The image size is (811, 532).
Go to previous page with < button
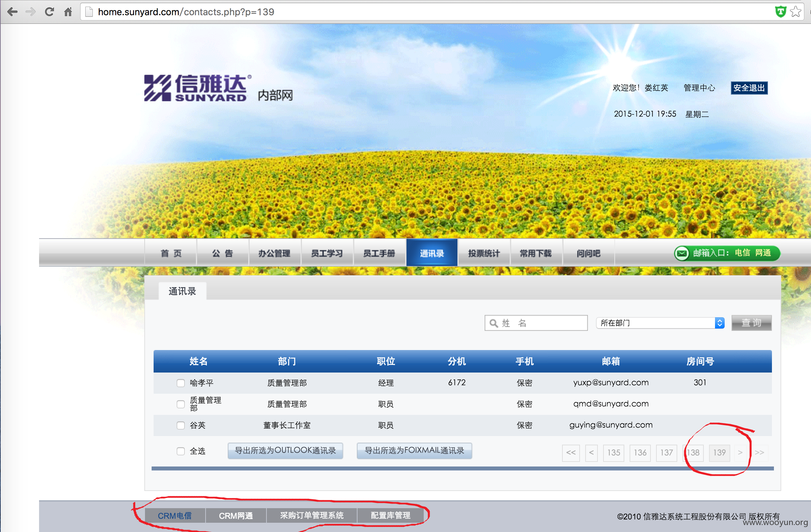tap(591, 453)
